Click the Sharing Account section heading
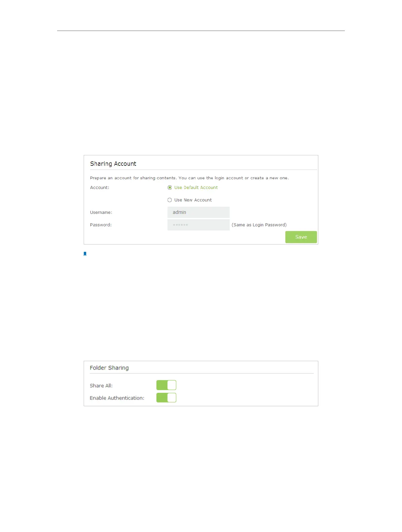The height and width of the screenshot is (532, 402). point(113,164)
